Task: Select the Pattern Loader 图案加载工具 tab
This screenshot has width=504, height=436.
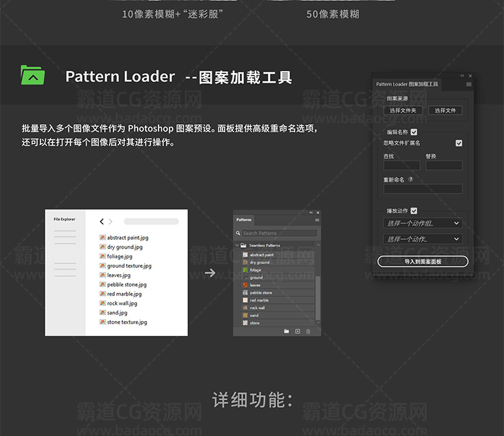Action: coord(407,85)
